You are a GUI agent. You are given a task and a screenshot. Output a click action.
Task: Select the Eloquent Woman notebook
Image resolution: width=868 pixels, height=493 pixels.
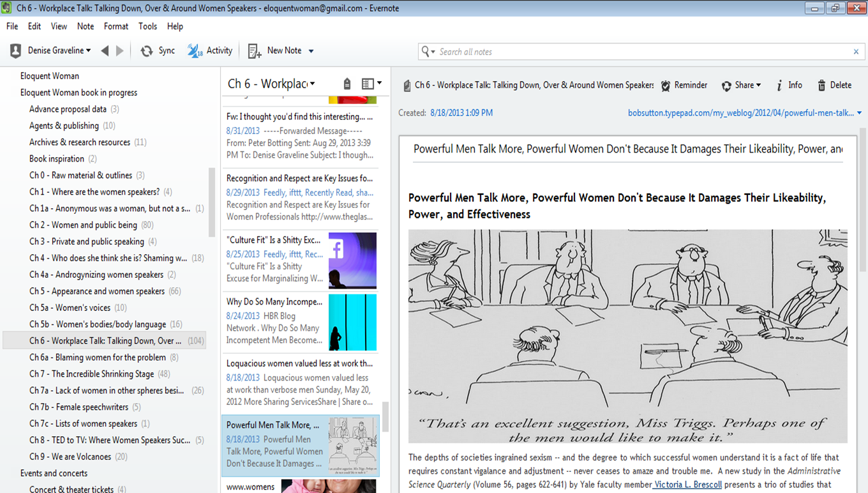(50, 76)
